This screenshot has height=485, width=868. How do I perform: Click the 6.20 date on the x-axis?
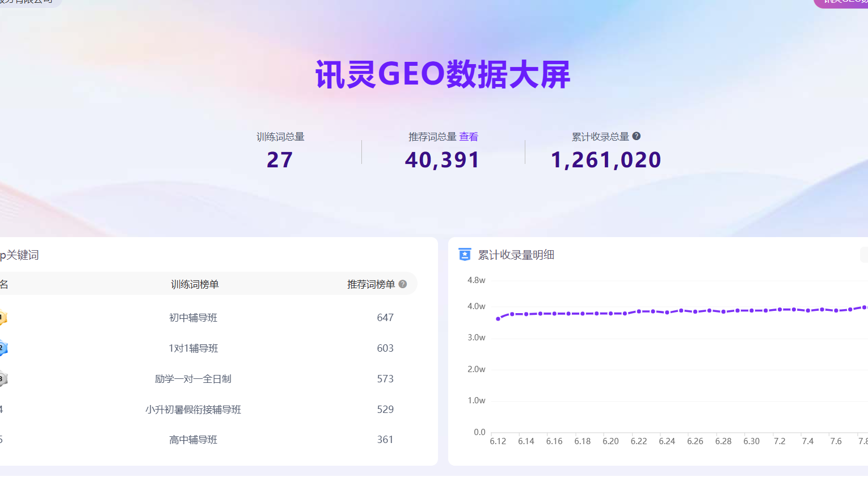pyautogui.click(x=610, y=441)
